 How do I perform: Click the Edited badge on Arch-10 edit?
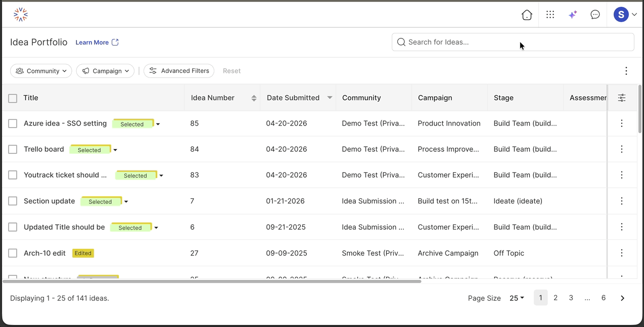(x=83, y=253)
